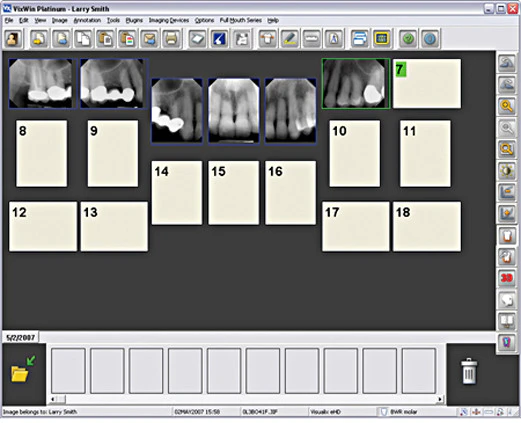The image size is (521, 423).
Task: Click the printer icon in the toolbar
Action: pyautogui.click(x=171, y=39)
